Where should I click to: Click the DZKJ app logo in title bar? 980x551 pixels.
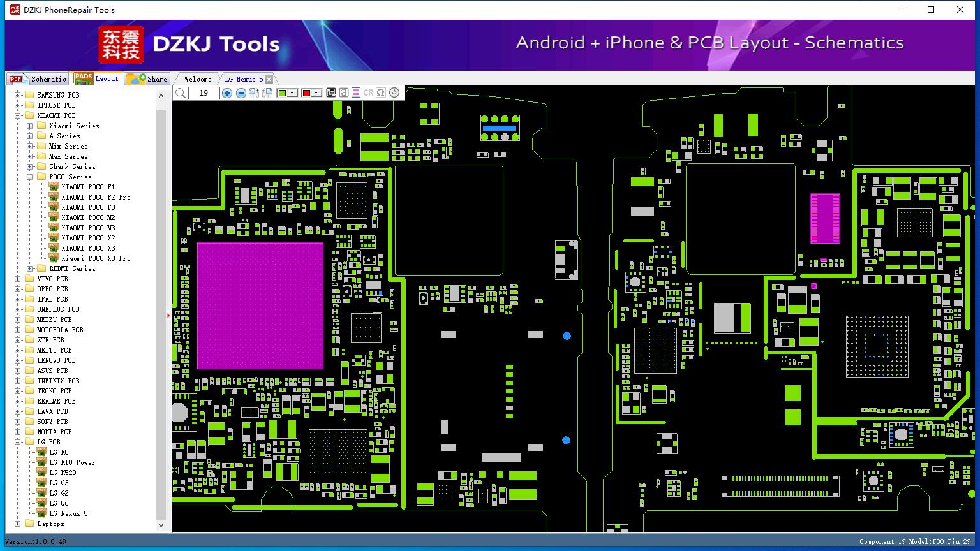click(x=15, y=10)
